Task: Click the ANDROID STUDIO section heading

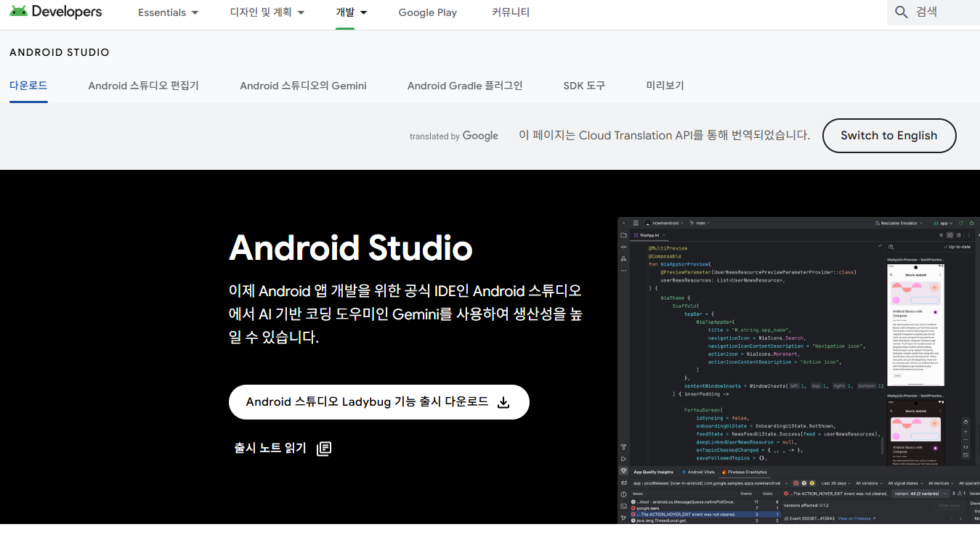Action: coord(60,53)
